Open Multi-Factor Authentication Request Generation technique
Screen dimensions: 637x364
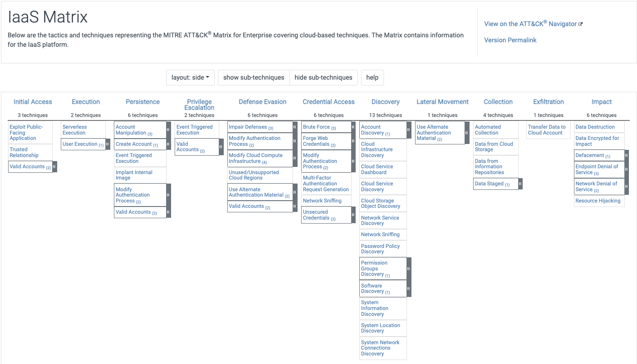[325, 184]
